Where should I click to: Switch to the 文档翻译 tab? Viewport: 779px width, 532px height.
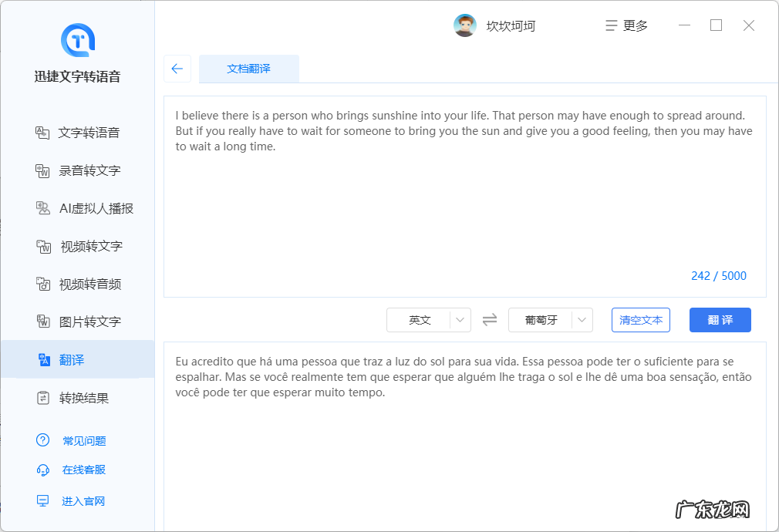click(248, 69)
